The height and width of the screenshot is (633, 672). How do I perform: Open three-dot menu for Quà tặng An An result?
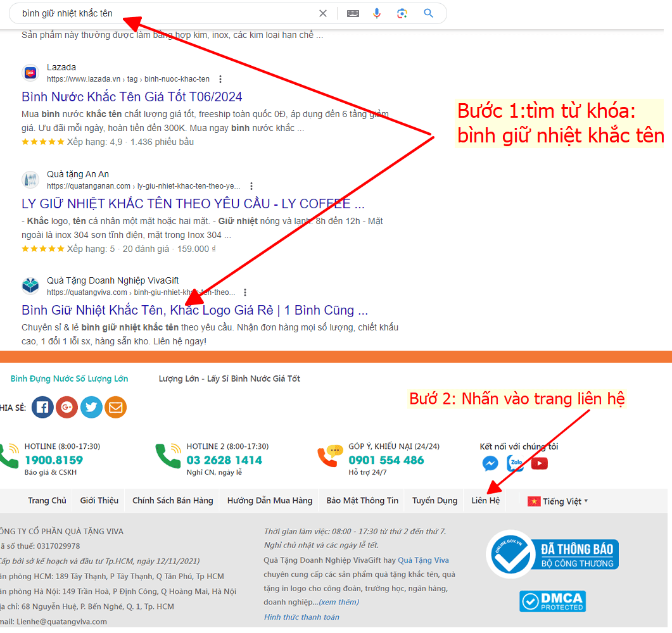pyautogui.click(x=251, y=186)
